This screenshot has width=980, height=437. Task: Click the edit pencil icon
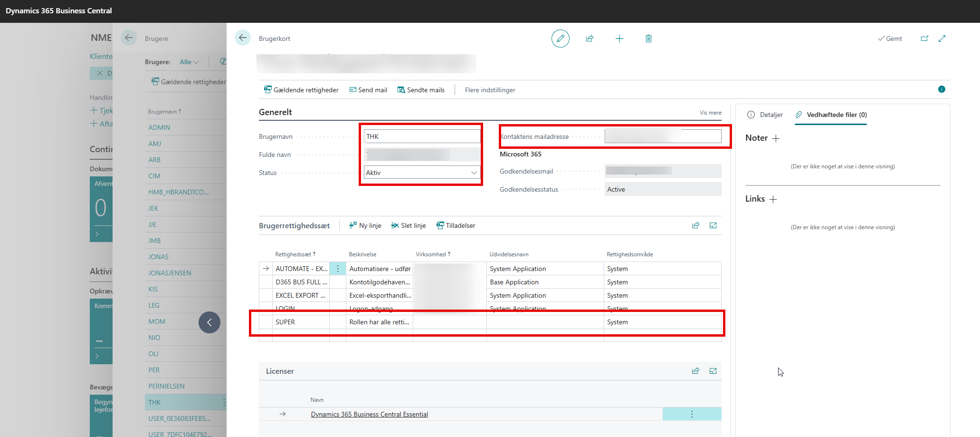pyautogui.click(x=560, y=39)
